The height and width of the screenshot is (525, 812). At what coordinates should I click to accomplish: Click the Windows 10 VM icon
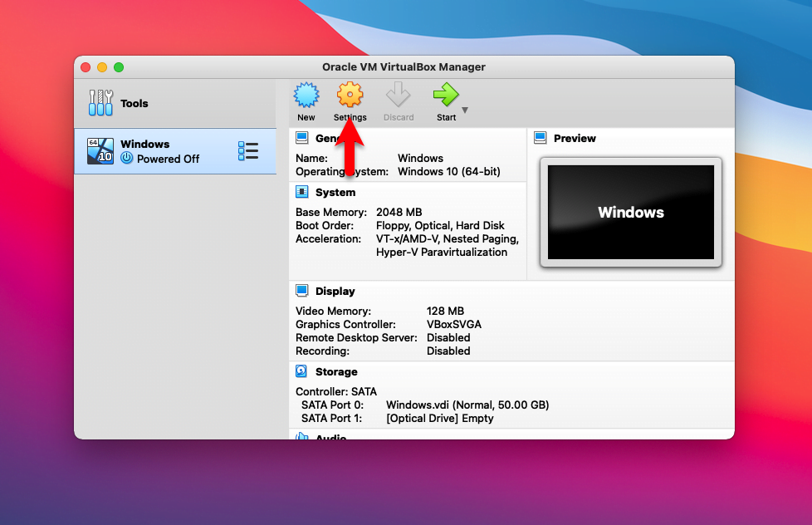pyautogui.click(x=100, y=151)
